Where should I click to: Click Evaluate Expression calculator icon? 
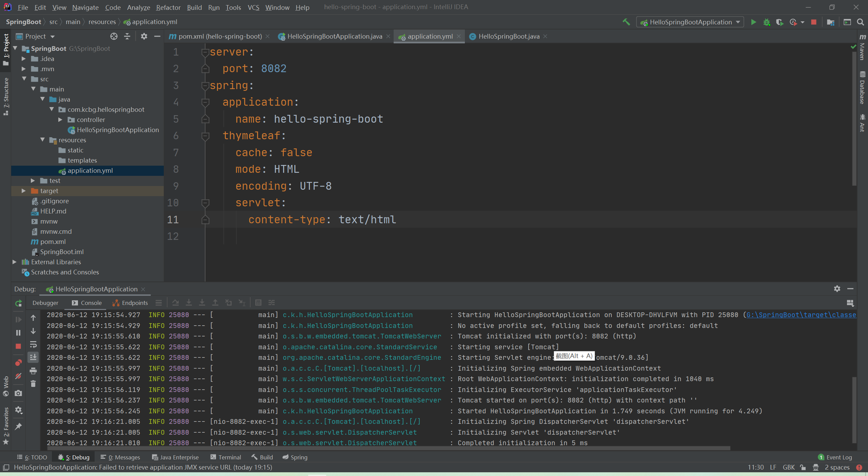tap(258, 303)
